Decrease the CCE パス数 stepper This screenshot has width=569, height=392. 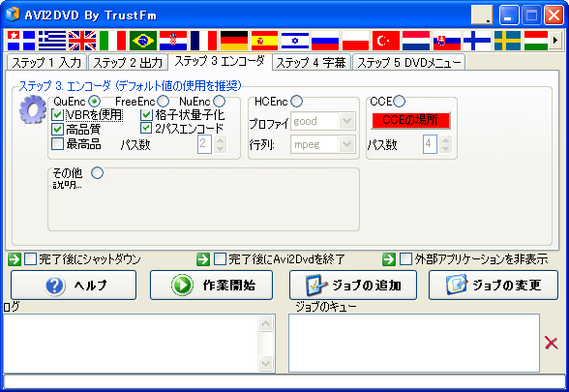pos(445,149)
